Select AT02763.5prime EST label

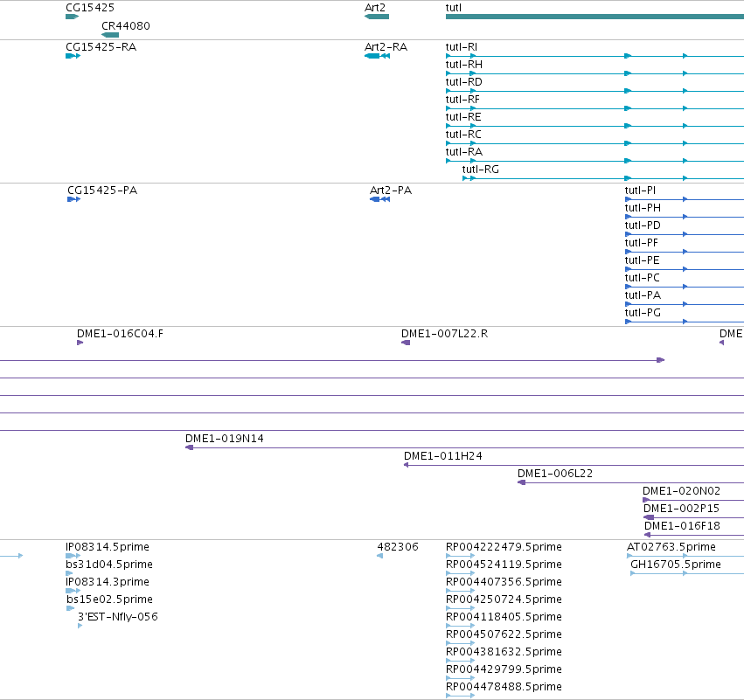click(x=671, y=548)
